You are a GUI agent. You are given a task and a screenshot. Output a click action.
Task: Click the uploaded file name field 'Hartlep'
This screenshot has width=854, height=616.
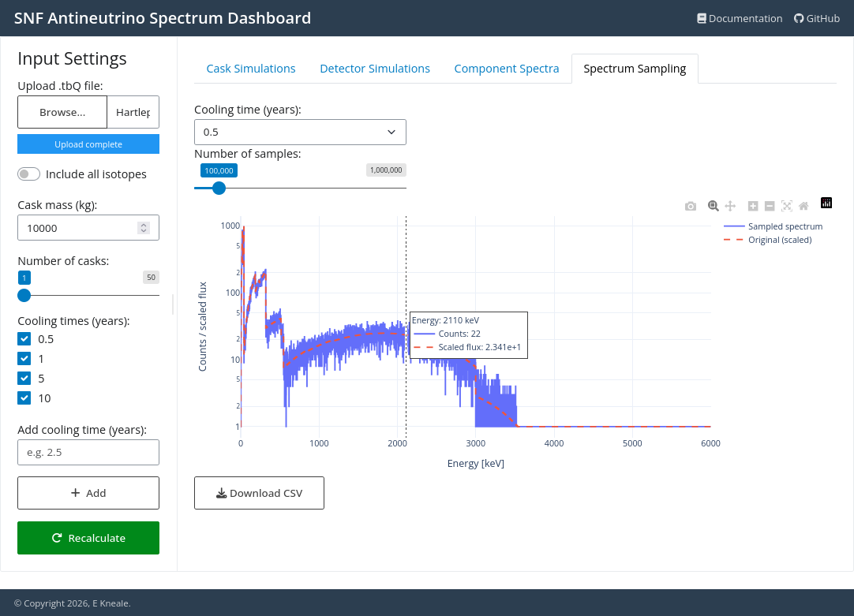tap(133, 112)
